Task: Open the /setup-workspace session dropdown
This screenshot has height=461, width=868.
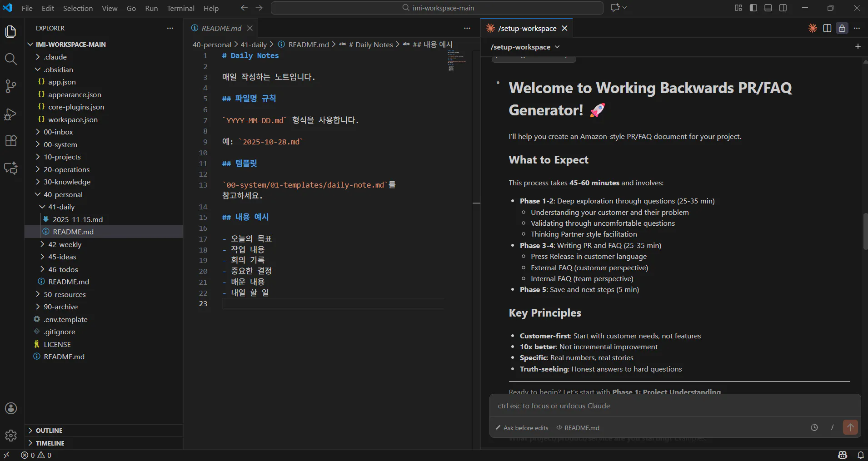Action: click(525, 47)
